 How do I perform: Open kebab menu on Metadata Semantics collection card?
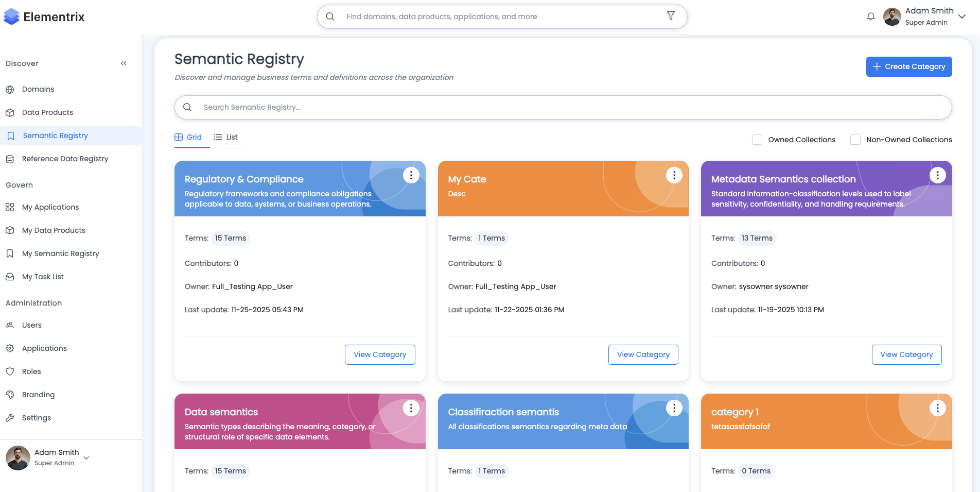[x=937, y=175]
